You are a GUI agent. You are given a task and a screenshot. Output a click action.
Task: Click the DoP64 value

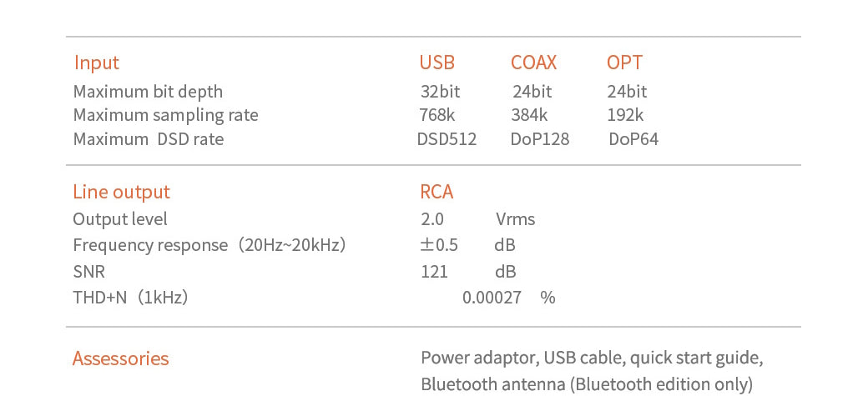coord(633,139)
